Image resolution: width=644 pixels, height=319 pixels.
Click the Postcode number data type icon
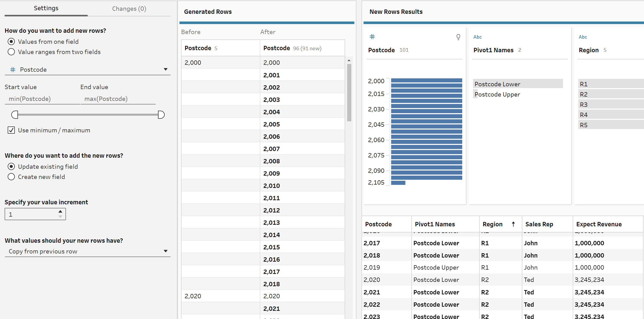[x=372, y=37]
